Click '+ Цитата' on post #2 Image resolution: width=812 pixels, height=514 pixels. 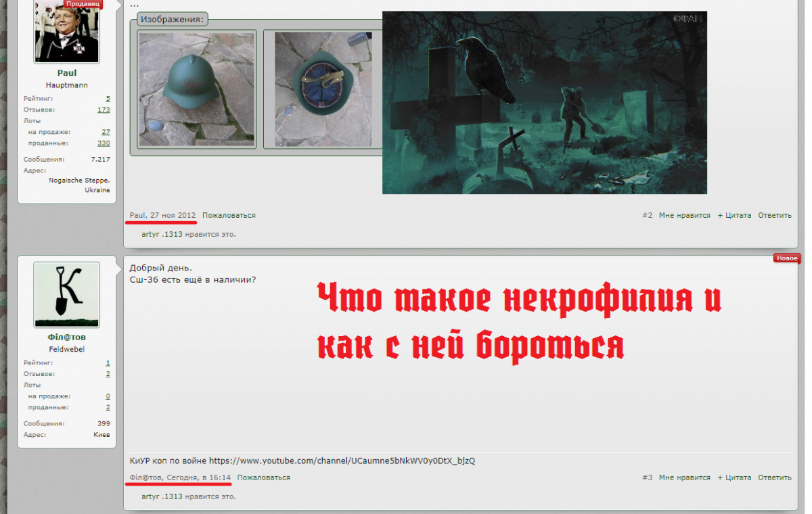pos(734,215)
